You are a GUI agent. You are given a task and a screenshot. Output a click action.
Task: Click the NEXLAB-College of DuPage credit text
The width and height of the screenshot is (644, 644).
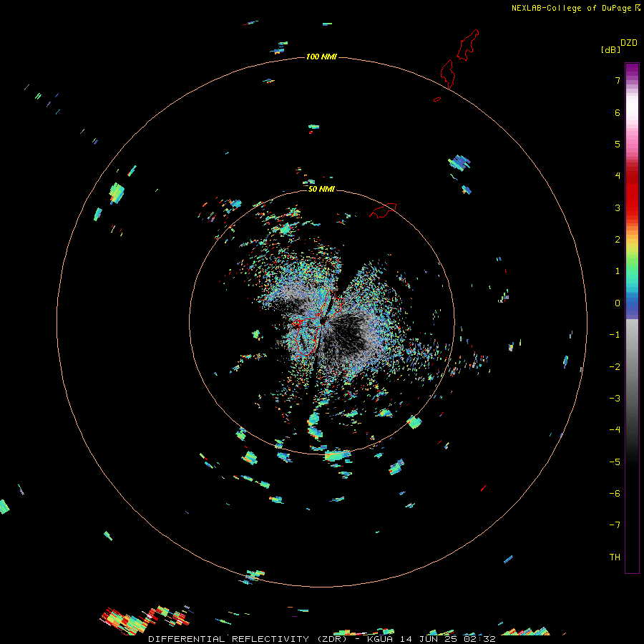click(571, 8)
